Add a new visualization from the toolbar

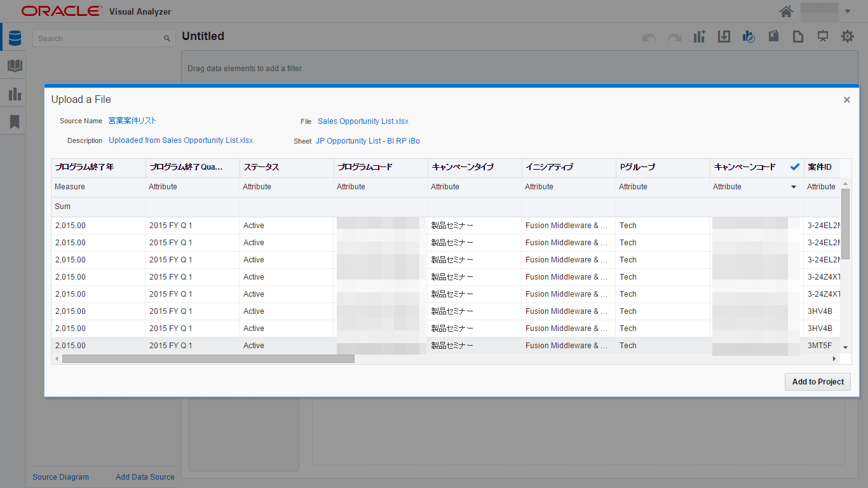[x=699, y=36]
